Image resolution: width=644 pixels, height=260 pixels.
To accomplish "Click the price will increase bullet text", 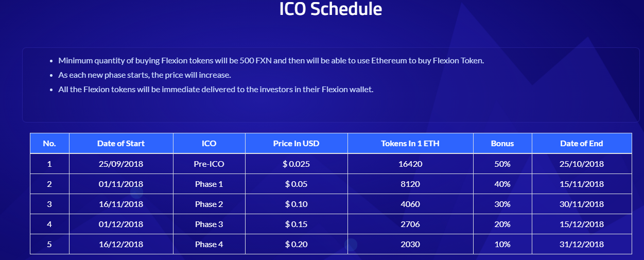I will (x=145, y=75).
